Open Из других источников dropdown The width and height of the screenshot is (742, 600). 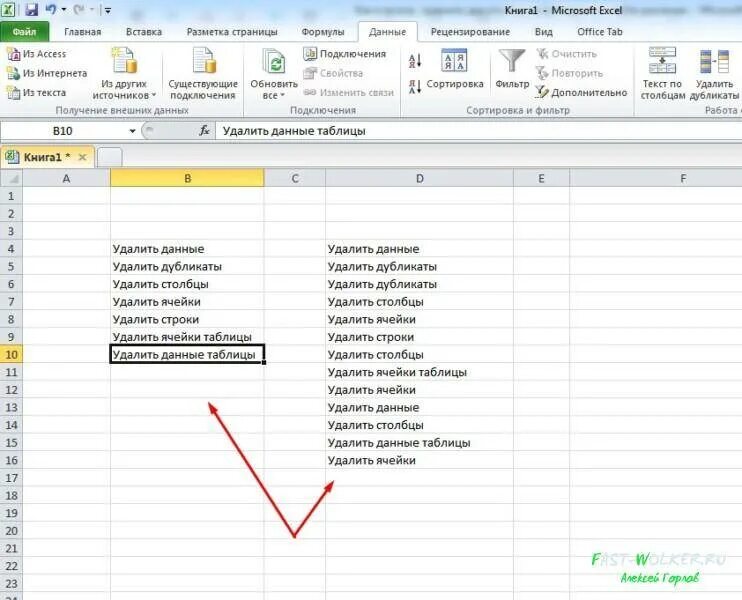coord(124,73)
